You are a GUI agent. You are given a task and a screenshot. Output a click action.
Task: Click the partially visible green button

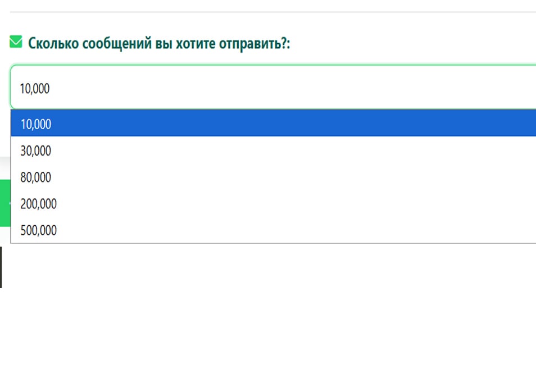click(5, 203)
